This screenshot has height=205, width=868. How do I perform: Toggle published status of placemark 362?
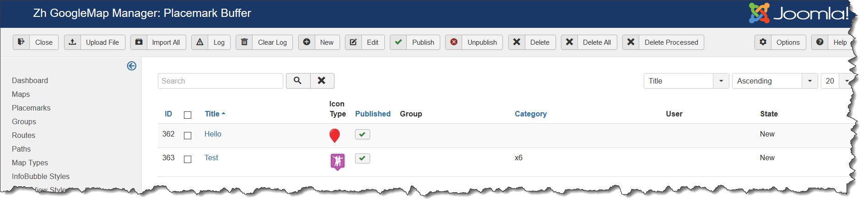point(362,134)
